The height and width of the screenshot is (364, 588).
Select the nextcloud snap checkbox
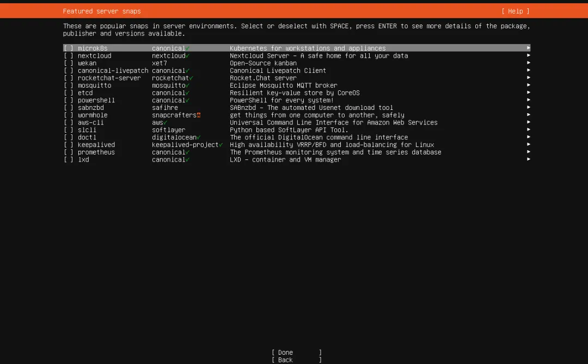(69, 55)
